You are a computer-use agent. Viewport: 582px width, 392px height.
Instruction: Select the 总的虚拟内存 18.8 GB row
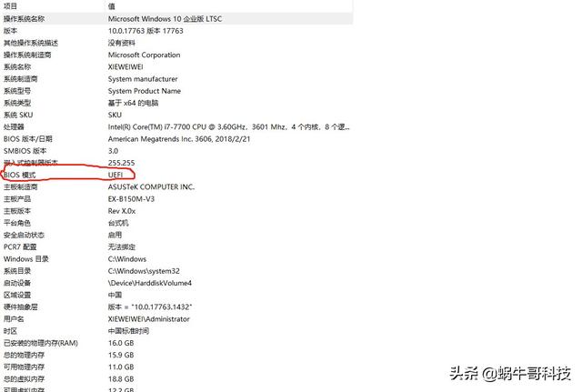click(176, 379)
